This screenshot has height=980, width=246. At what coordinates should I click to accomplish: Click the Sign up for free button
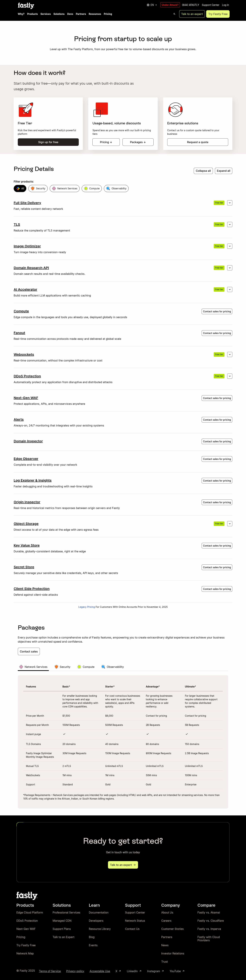48,142
